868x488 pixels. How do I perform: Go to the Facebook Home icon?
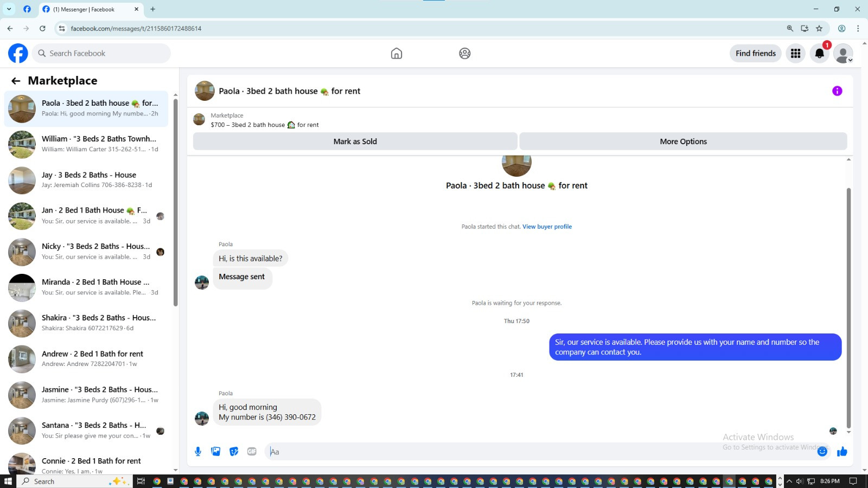397,53
